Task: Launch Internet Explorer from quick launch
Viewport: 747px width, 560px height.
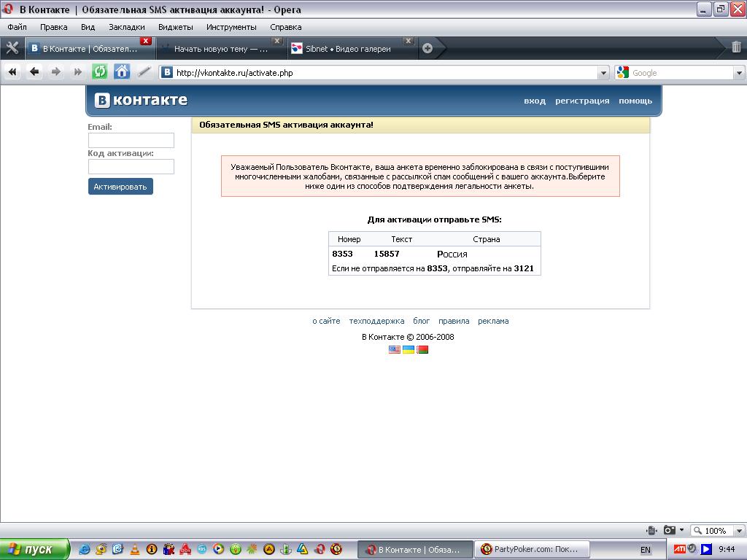Action: click(85, 550)
